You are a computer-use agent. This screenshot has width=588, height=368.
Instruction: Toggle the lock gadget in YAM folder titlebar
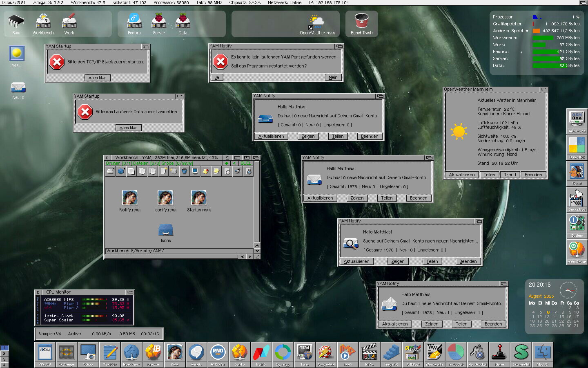[x=227, y=158]
